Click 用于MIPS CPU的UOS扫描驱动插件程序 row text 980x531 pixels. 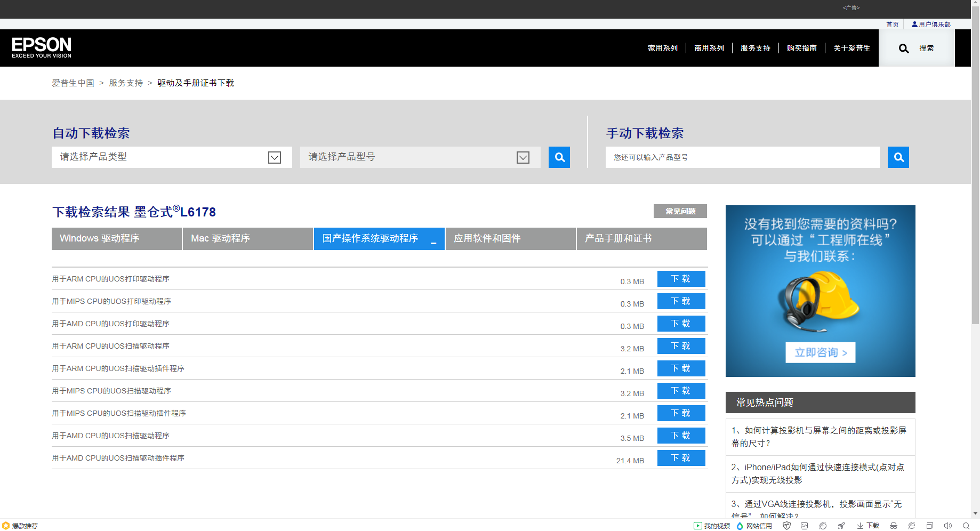pos(119,413)
